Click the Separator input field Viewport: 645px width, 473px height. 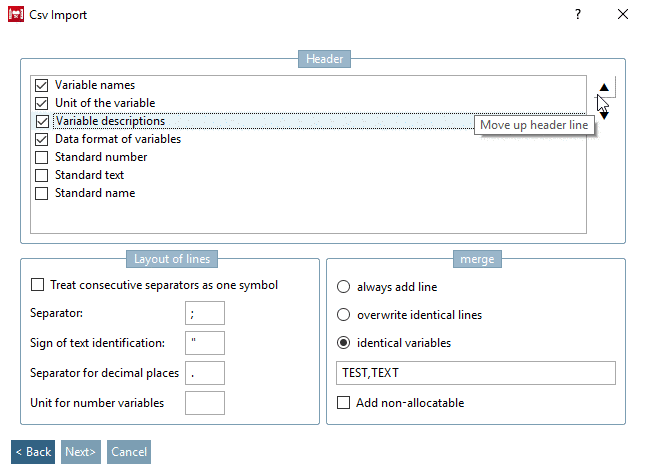click(x=205, y=313)
